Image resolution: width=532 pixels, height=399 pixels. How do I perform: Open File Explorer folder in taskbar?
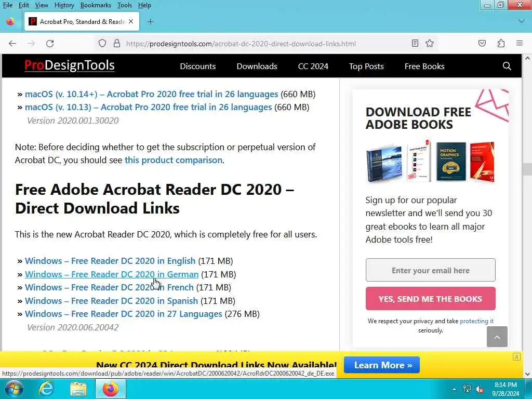[x=78, y=389]
